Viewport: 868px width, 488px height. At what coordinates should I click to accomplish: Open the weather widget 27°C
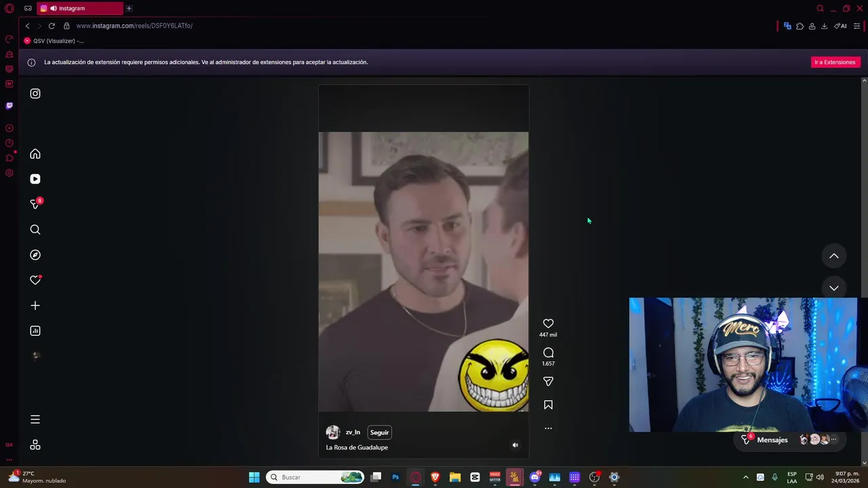37,477
